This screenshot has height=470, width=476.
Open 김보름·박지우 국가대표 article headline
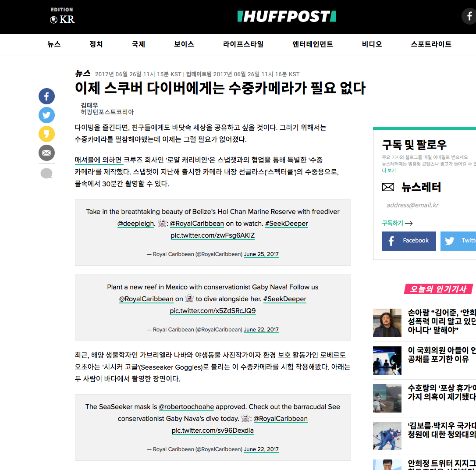[442, 430]
